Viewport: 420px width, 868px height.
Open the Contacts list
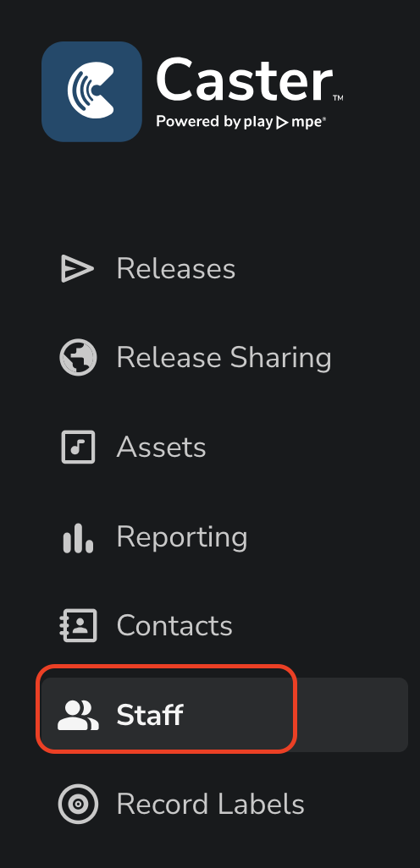point(174,625)
